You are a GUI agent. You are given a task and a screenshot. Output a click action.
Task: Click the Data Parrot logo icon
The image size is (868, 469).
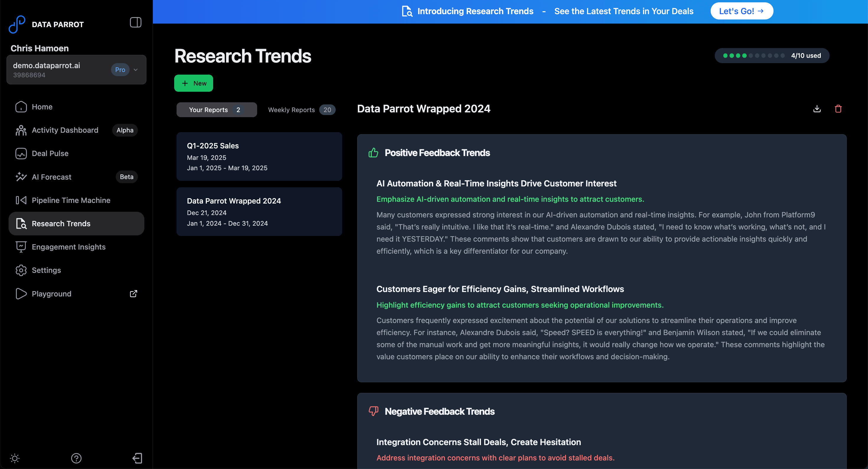tap(17, 24)
